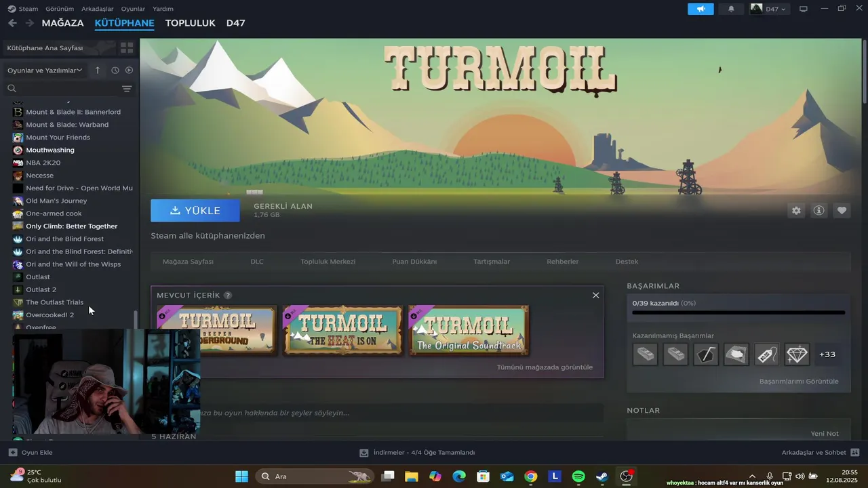Open The Original Soundtrack DLC thumbnail

(x=469, y=331)
